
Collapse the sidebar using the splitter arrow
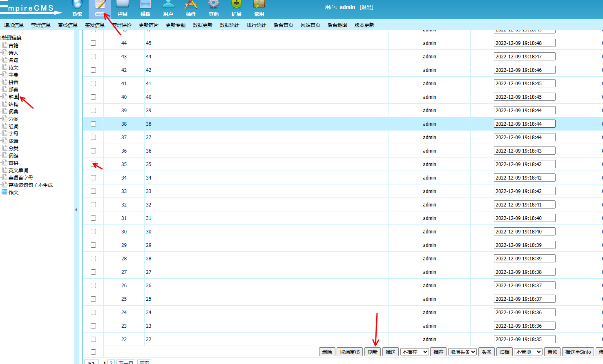click(x=76, y=210)
